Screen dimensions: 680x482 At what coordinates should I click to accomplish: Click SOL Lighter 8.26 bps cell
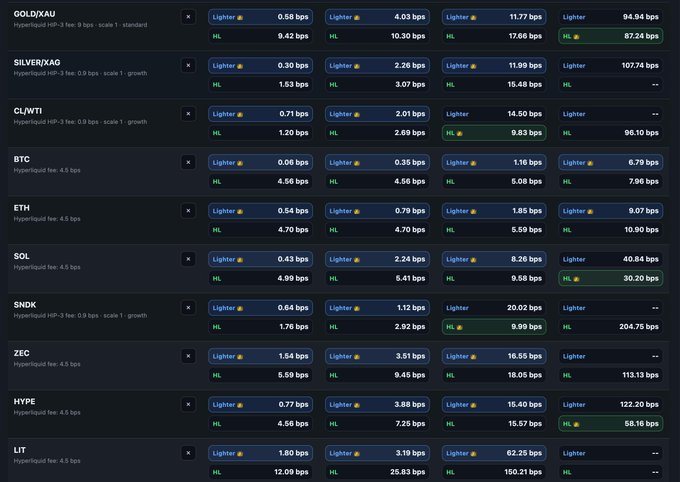pos(494,259)
